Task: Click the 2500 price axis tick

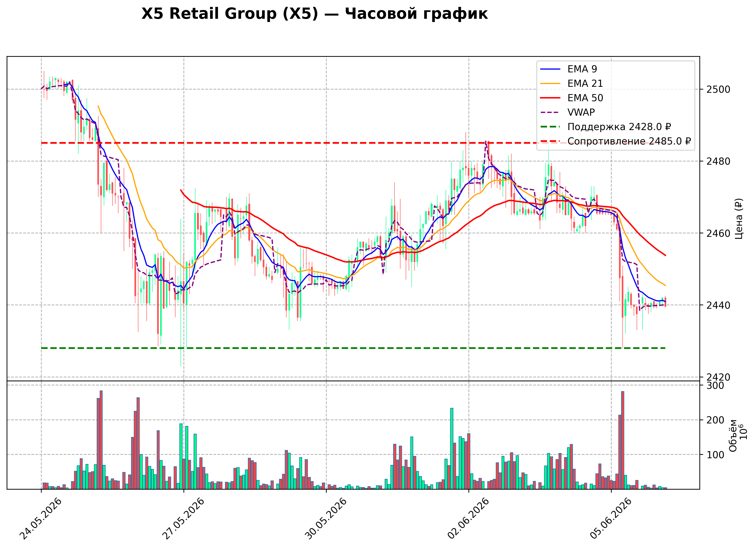Action: 718,89
